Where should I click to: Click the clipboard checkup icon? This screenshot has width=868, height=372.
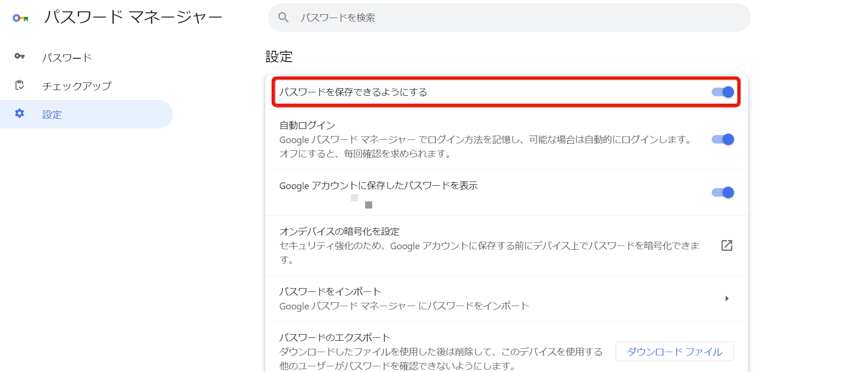pos(19,85)
